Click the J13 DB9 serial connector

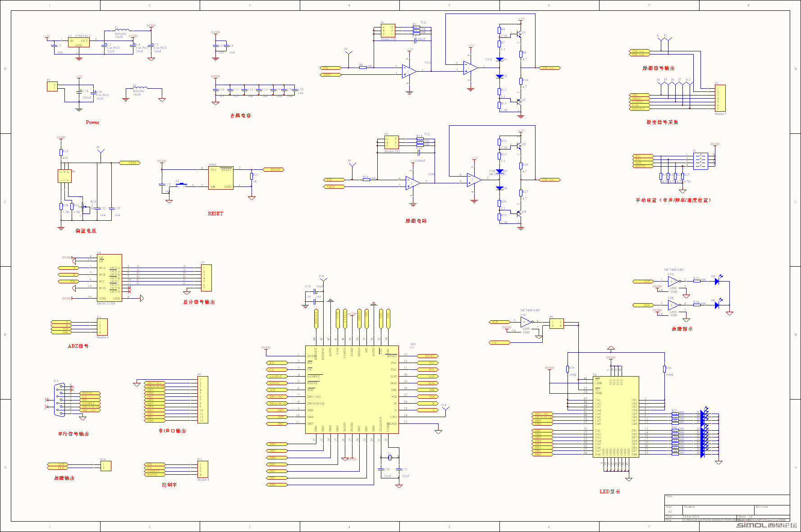(60, 399)
